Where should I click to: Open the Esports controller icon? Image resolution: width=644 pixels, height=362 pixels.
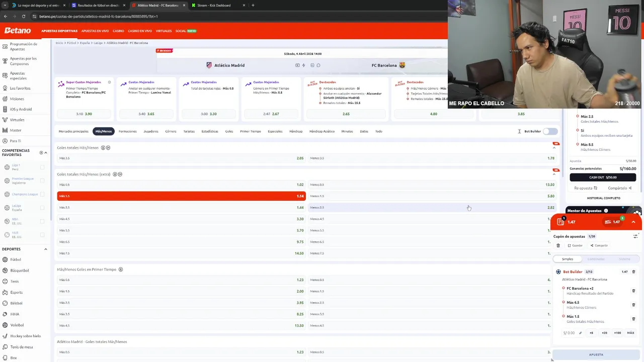click(x=6, y=292)
